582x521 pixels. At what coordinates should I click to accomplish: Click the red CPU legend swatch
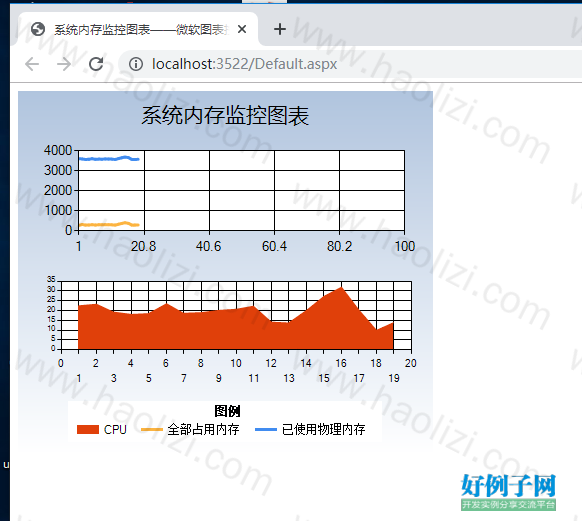click(x=88, y=430)
